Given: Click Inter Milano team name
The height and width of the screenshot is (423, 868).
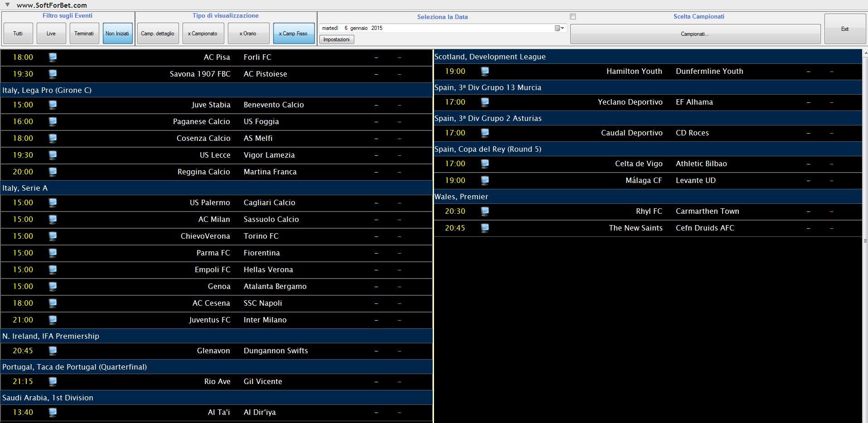Looking at the screenshot, I should [265, 320].
